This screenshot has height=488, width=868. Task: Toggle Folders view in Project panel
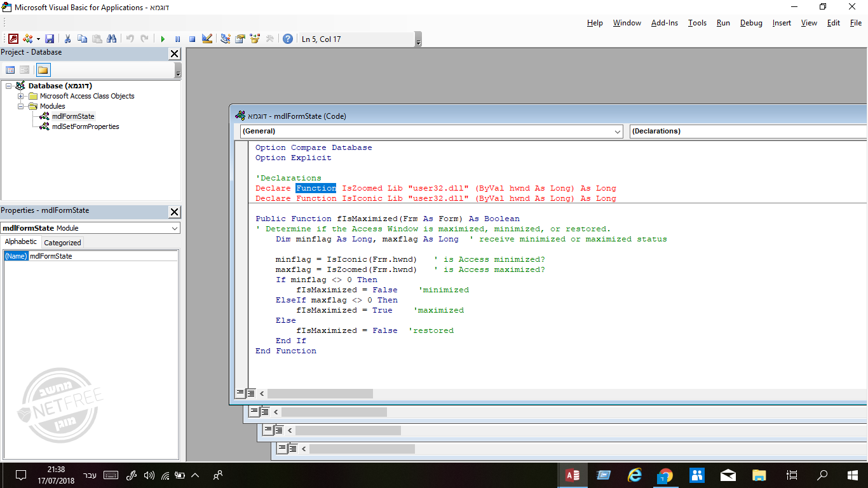coord(43,70)
